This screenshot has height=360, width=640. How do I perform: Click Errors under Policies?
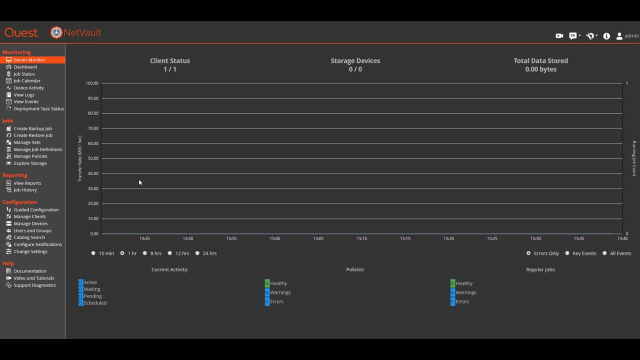(274, 302)
